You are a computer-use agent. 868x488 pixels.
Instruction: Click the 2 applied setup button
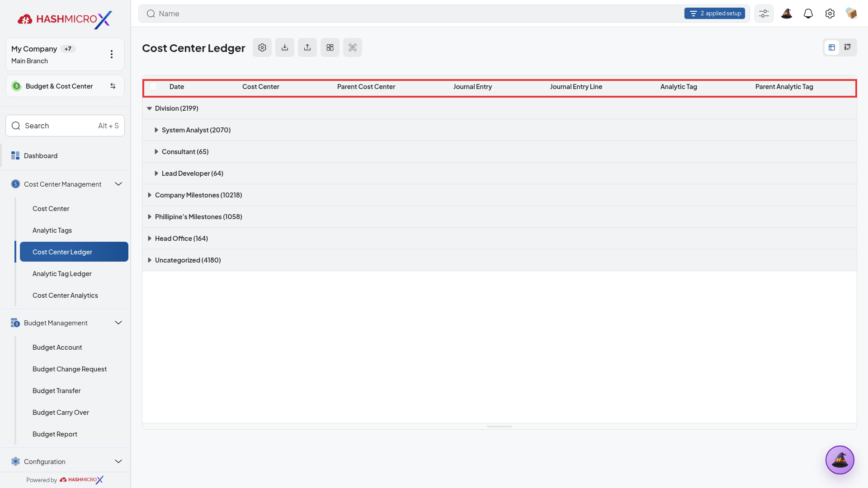pos(715,14)
